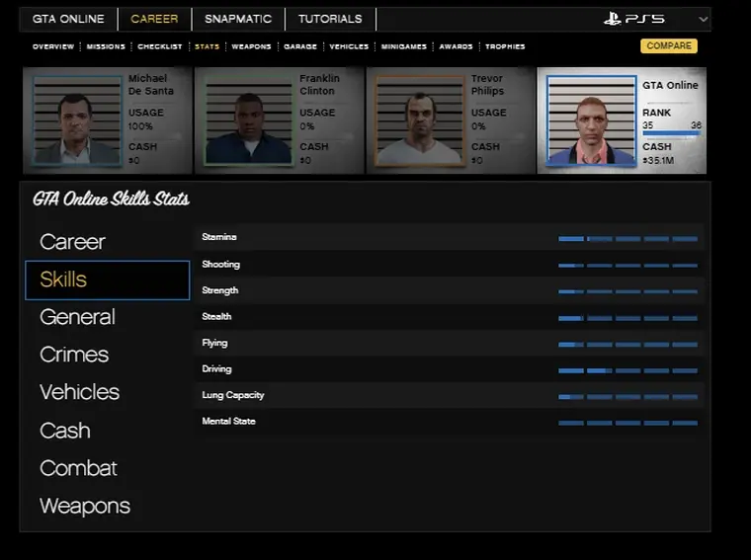Viewport: 751px width, 560px height.
Task: Open the Trophies submenu link
Action: (505, 46)
